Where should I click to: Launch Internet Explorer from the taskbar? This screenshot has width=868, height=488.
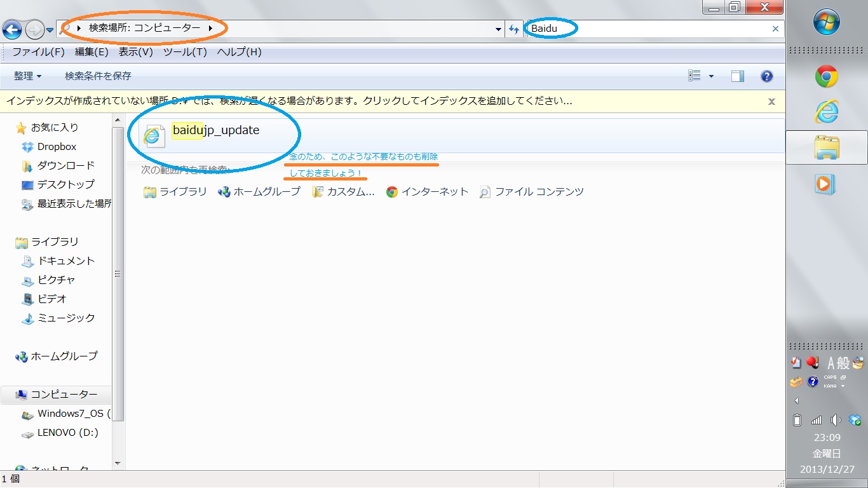pos(827,112)
